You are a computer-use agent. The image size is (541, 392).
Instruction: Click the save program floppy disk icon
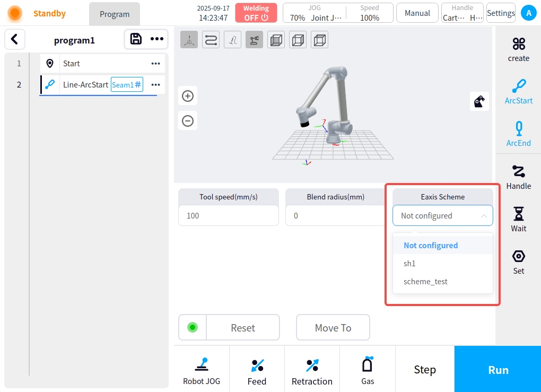click(136, 39)
